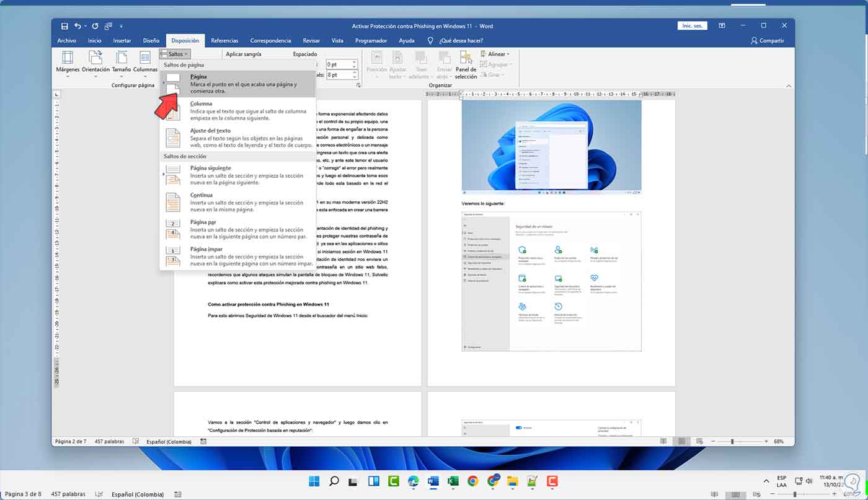This screenshot has width=868, height=500.
Task: Click the ¿Qué desea hacer? search field
Action: coord(461,41)
